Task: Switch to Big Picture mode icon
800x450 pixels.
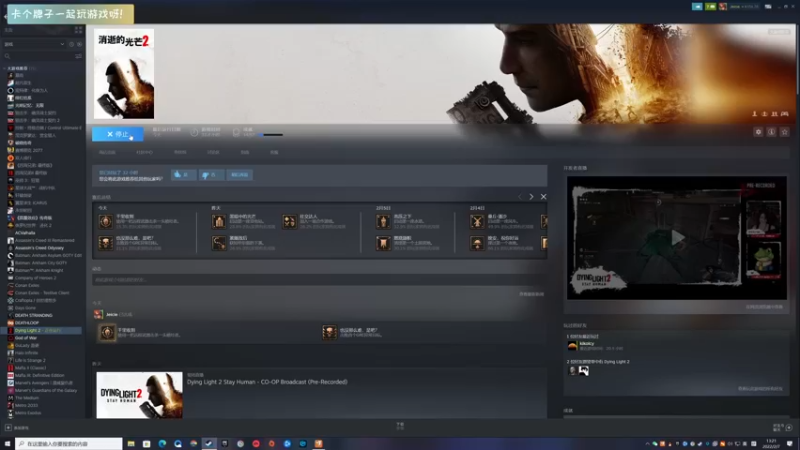Action: pyautogui.click(x=768, y=7)
